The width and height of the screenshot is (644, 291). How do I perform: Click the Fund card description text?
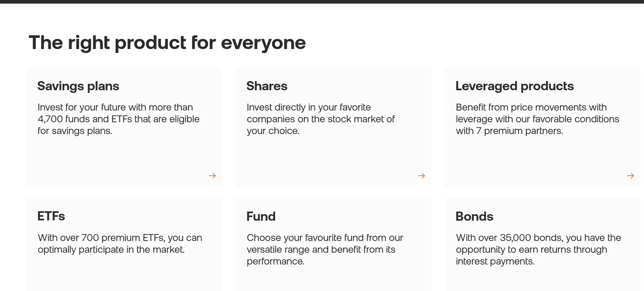(325, 249)
